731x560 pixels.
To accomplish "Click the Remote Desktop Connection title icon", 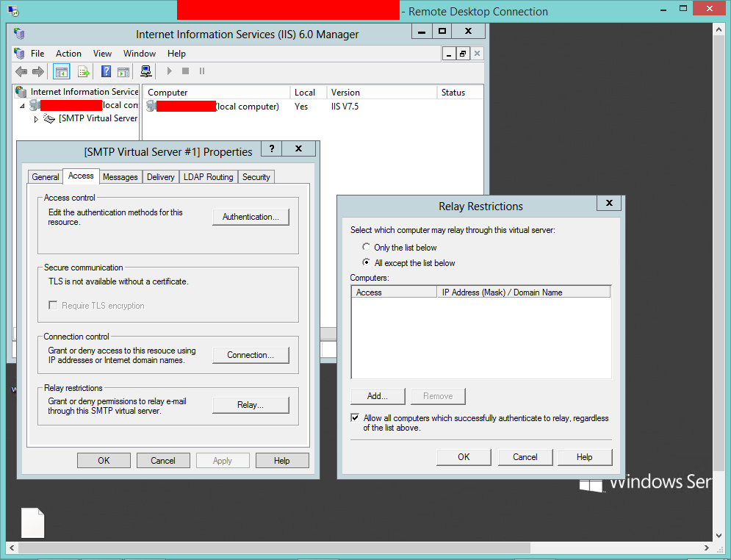I will pos(13,10).
